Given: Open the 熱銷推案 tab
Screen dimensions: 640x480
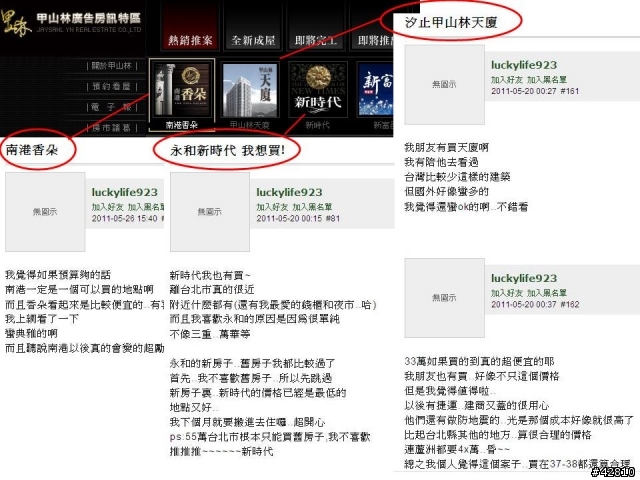Looking at the screenshot, I should tap(190, 40).
